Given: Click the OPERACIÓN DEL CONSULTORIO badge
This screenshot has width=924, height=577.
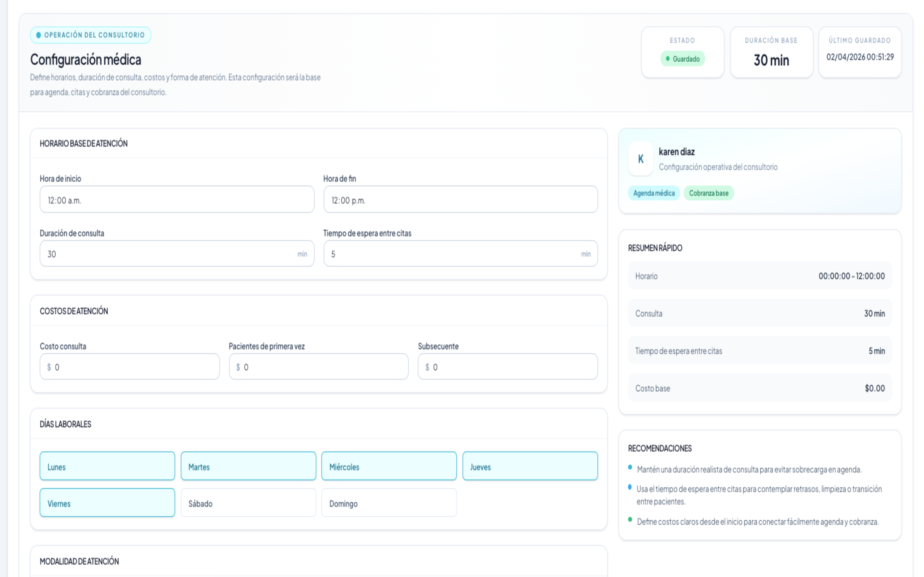Looking at the screenshot, I should tap(90, 35).
